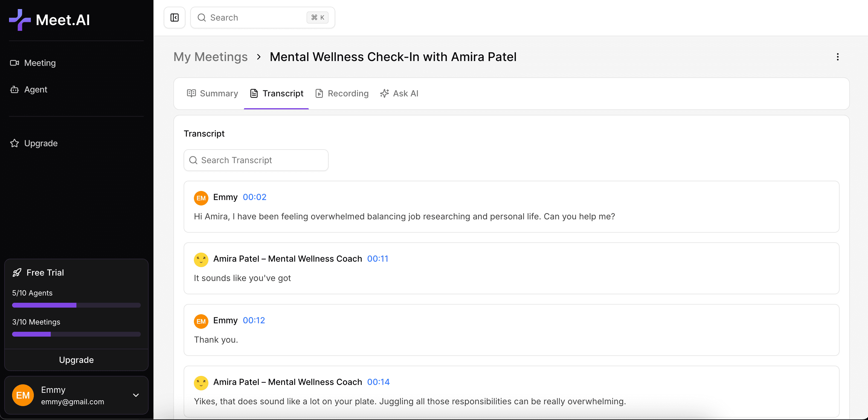Open the Ask AI tab

pyautogui.click(x=399, y=93)
